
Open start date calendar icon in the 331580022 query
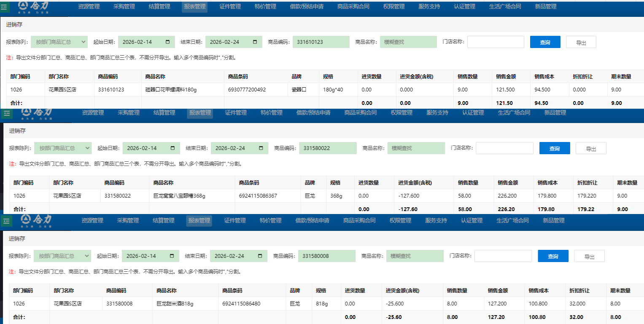pos(172,148)
